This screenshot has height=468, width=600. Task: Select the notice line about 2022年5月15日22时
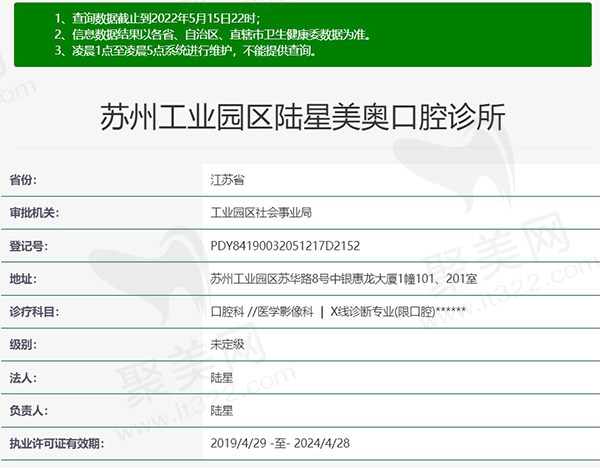coord(157,18)
